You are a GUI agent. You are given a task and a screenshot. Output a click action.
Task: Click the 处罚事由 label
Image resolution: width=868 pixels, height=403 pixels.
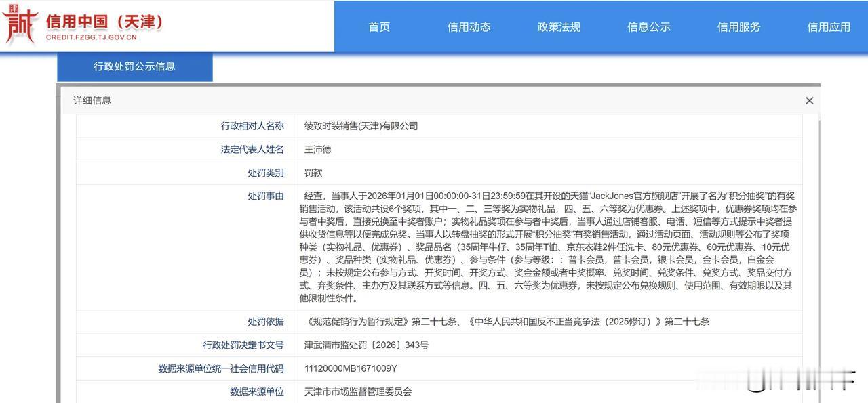[266, 196]
